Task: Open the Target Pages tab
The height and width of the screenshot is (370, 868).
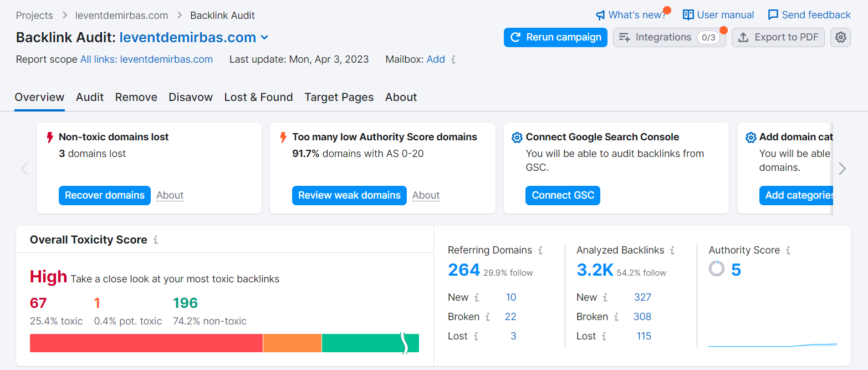Action: click(339, 97)
